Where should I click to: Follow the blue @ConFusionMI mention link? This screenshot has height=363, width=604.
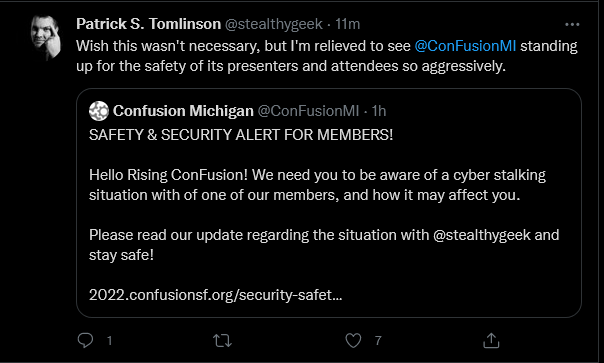click(x=465, y=46)
